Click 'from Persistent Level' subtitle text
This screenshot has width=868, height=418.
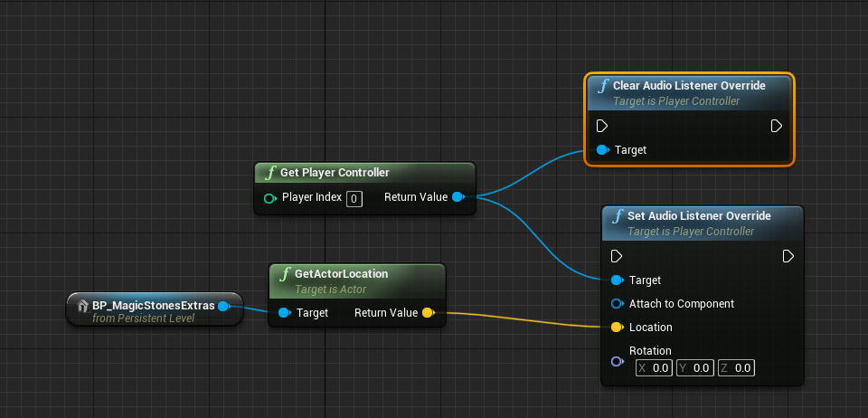(x=144, y=318)
